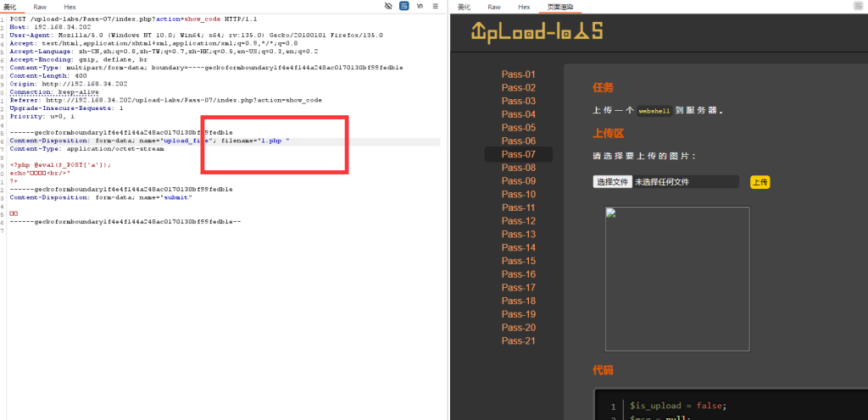The width and height of the screenshot is (868, 420).
Task: Open the Pass-04 link
Action: (518, 114)
